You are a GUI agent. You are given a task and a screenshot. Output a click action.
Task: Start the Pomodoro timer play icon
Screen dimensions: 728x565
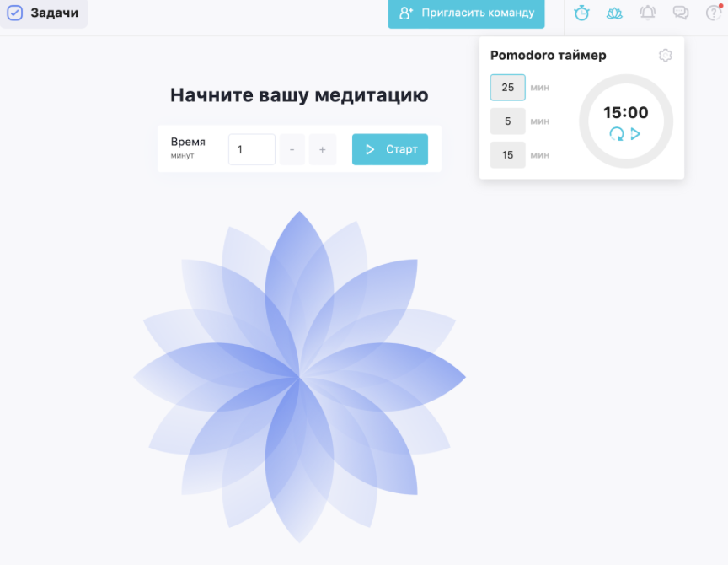pos(635,134)
